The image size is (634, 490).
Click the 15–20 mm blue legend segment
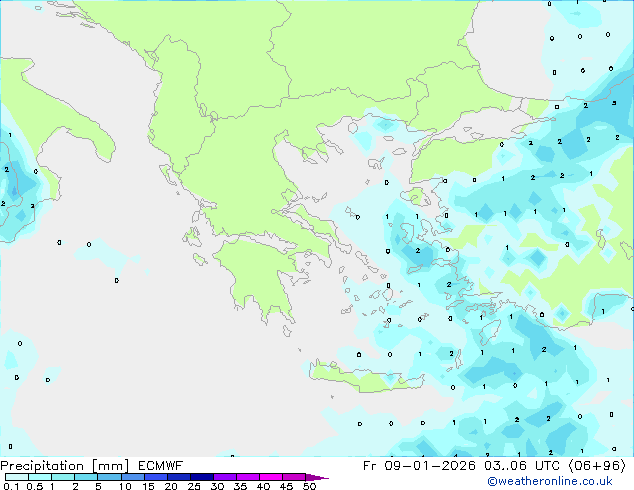(x=156, y=477)
